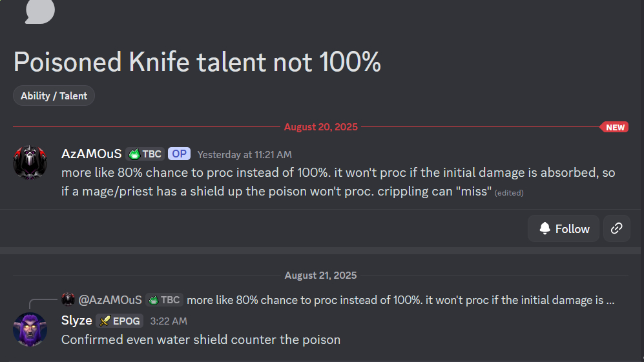Image resolution: width=644 pixels, height=362 pixels.
Task: Click the AzAMOuS username on the original post
Action: coord(91,154)
